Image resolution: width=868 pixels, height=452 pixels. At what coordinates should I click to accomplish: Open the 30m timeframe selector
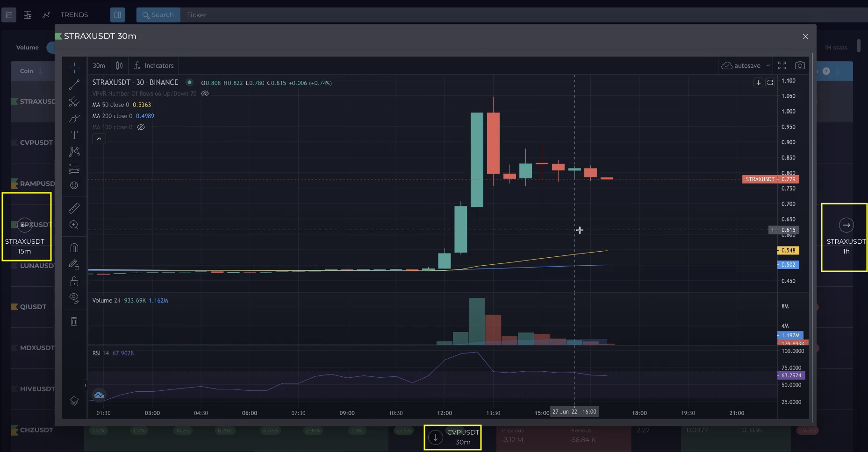click(x=99, y=65)
